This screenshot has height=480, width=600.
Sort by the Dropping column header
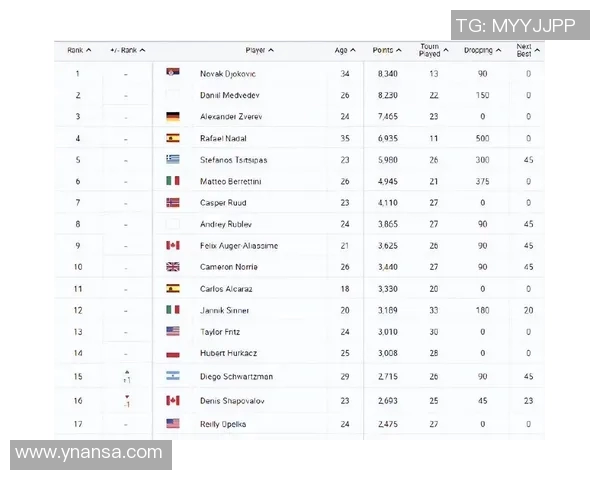pos(483,50)
